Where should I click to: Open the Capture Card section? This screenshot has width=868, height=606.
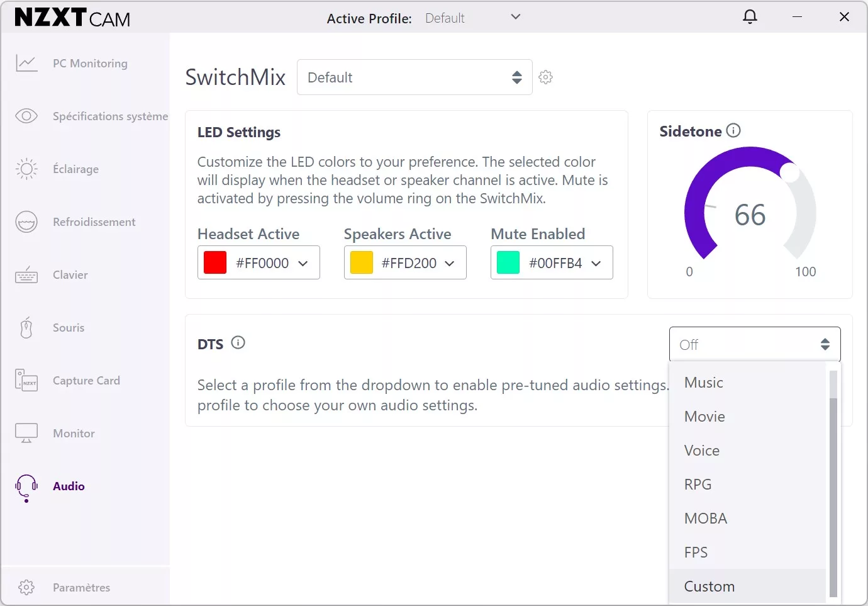pos(86,381)
